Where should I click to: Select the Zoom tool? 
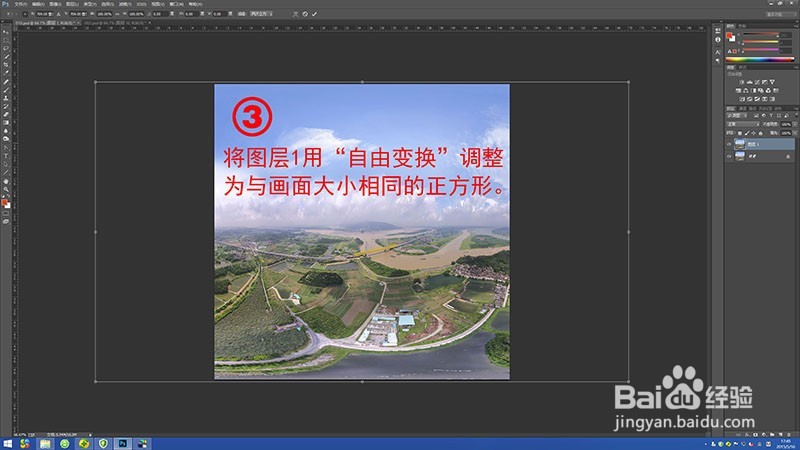point(6,189)
